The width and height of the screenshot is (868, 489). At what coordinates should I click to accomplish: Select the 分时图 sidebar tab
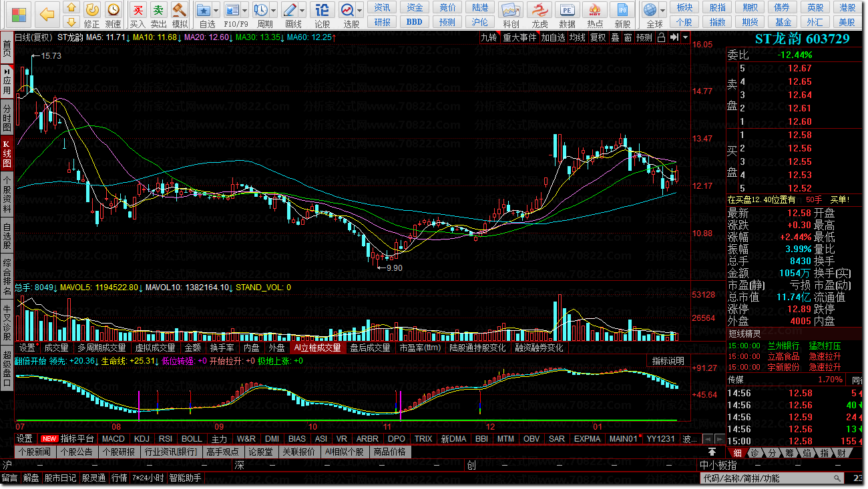click(7, 117)
